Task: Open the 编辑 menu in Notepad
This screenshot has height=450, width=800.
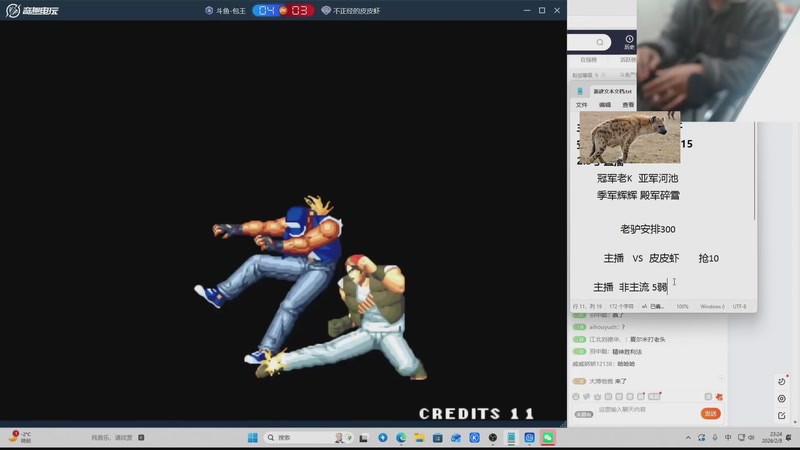Action: [x=605, y=105]
